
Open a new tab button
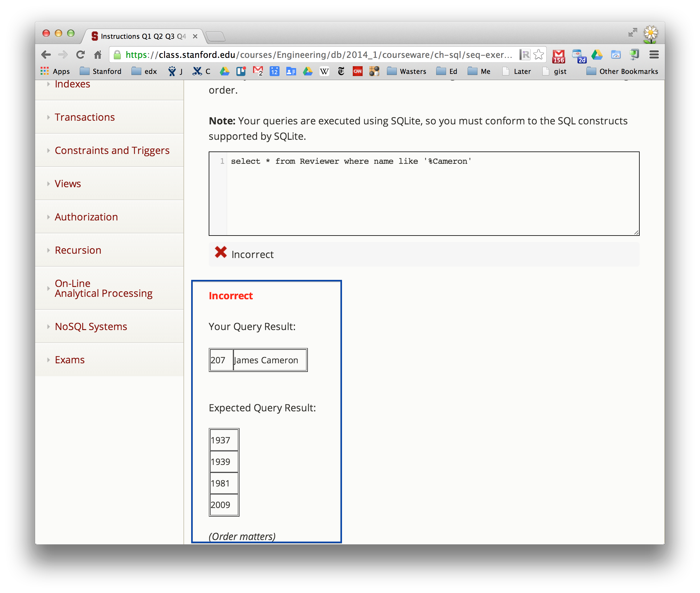pos(215,36)
